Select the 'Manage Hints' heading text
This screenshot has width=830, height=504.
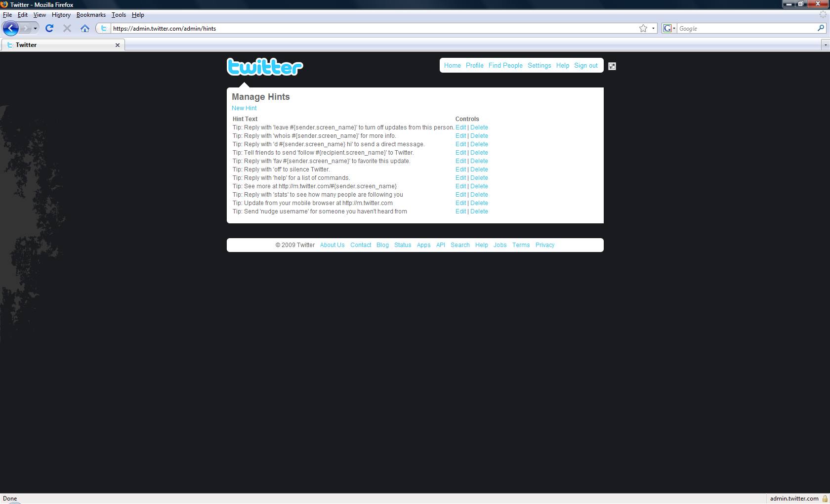click(261, 97)
